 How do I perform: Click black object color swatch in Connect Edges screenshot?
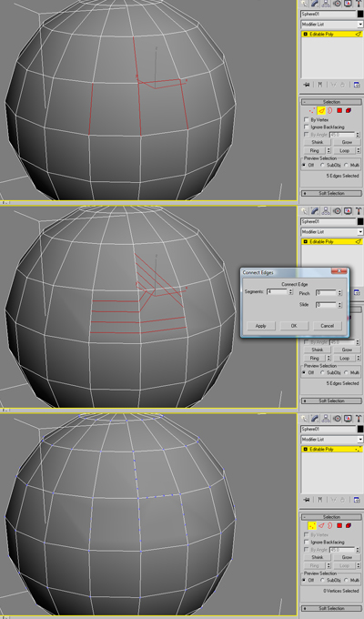point(360,221)
